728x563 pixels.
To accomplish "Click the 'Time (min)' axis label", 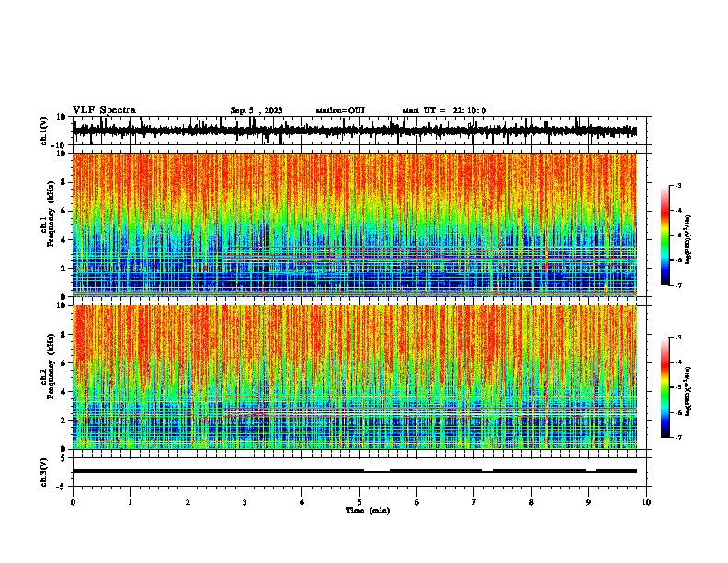I will coord(368,511).
